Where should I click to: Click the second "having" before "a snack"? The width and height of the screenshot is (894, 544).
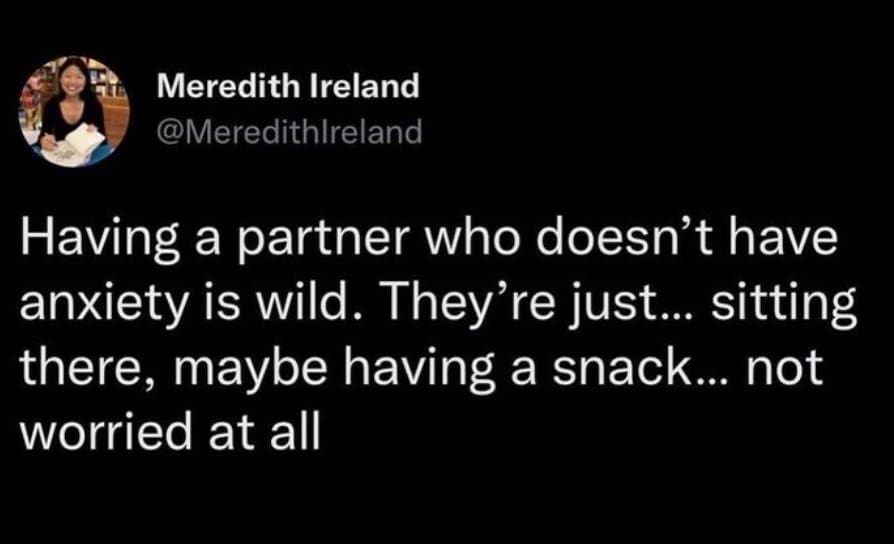pyautogui.click(x=402, y=365)
